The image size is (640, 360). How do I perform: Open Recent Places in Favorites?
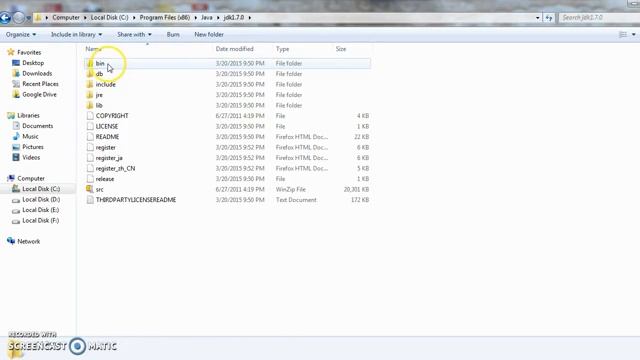point(40,84)
